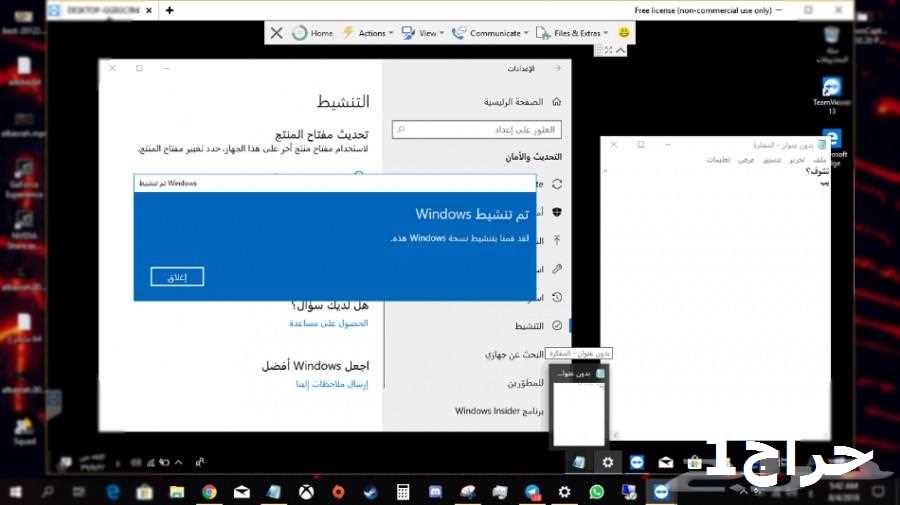Open Home in the TeamViewer toolbar
The image size is (900, 505).
pos(313,33)
